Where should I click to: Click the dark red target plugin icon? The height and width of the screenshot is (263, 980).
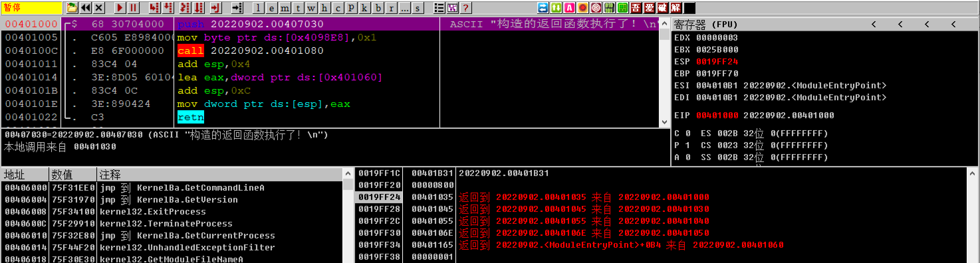pyautogui.click(x=596, y=8)
